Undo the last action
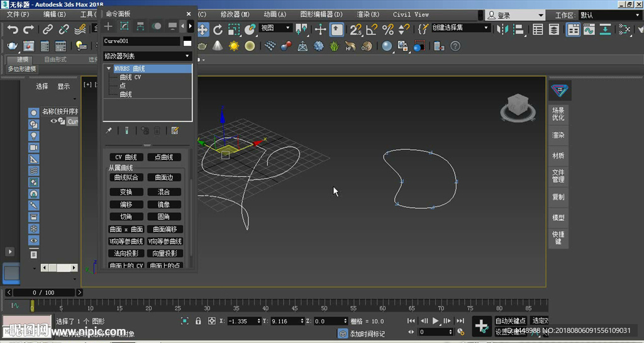The height and width of the screenshot is (343, 644). 13,30
